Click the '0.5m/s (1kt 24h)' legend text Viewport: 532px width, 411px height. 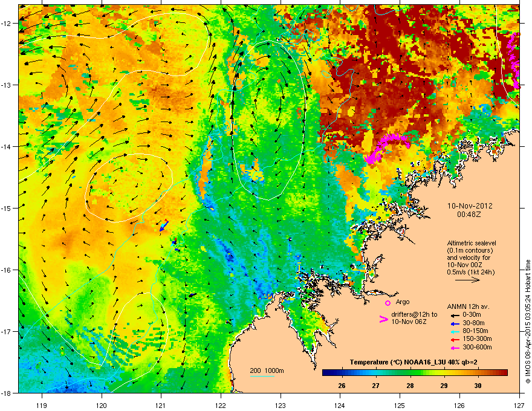[470, 272]
